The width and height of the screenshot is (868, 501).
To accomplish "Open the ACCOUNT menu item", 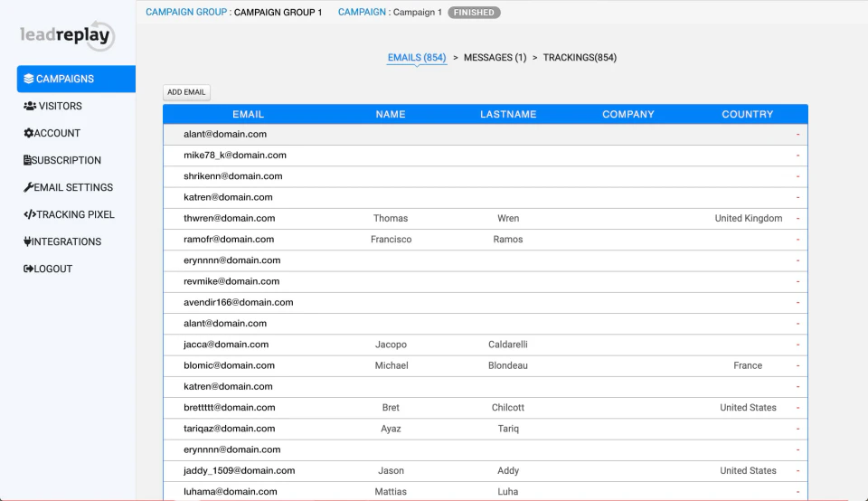I will click(x=57, y=133).
